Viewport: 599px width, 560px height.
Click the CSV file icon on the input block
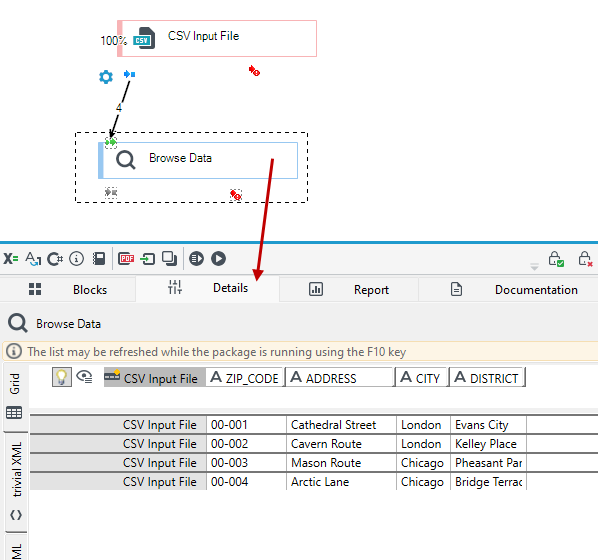pos(144,38)
